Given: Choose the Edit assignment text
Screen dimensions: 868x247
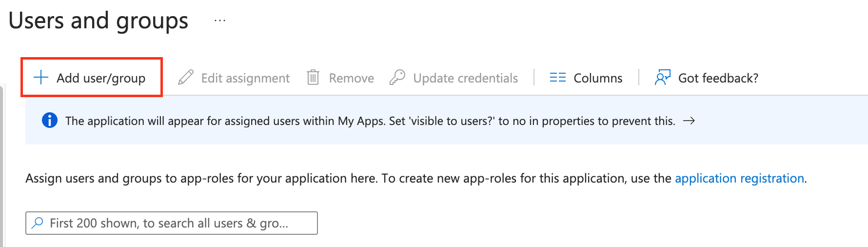Looking at the screenshot, I should 245,78.
